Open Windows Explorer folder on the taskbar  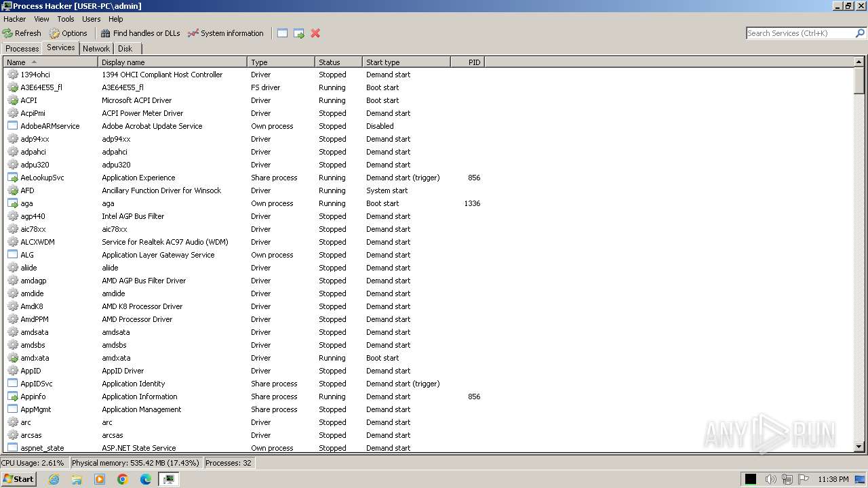click(x=77, y=479)
